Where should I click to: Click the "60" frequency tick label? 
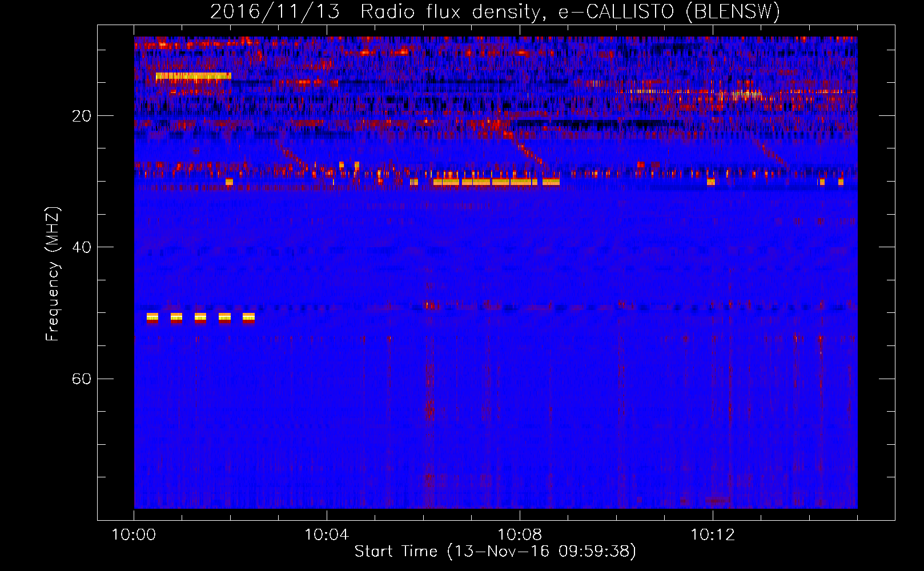click(81, 379)
